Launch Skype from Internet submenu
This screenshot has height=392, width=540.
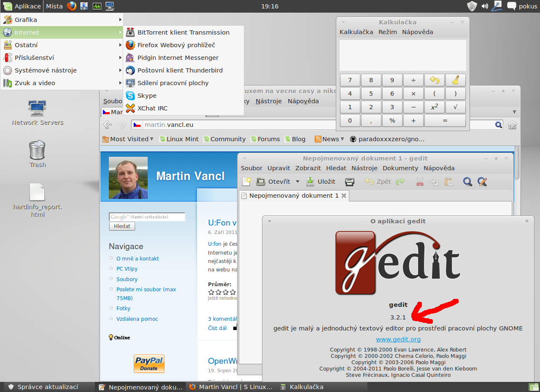(x=184, y=96)
